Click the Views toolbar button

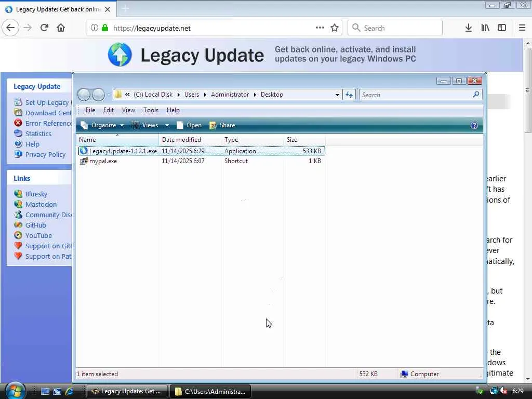click(x=145, y=125)
